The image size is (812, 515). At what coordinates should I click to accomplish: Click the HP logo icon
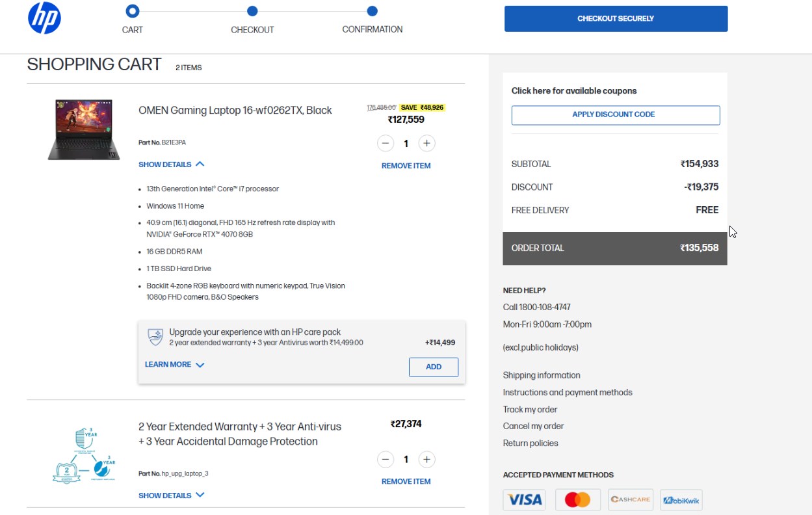point(44,18)
